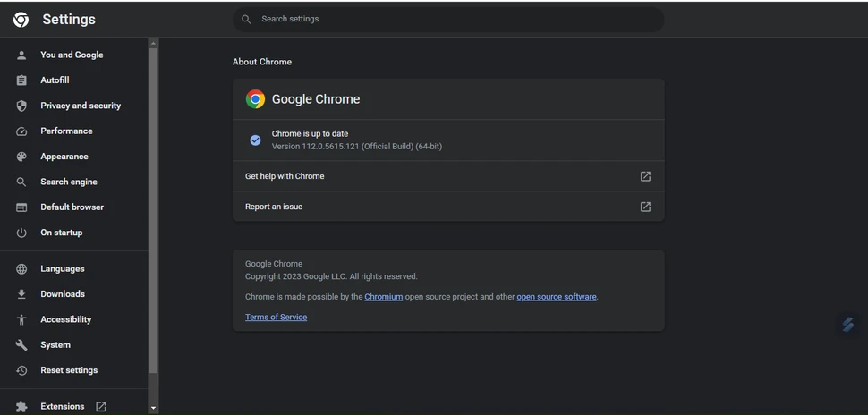Open Get help with Chrome
This screenshot has height=415, width=868.
coord(448,176)
